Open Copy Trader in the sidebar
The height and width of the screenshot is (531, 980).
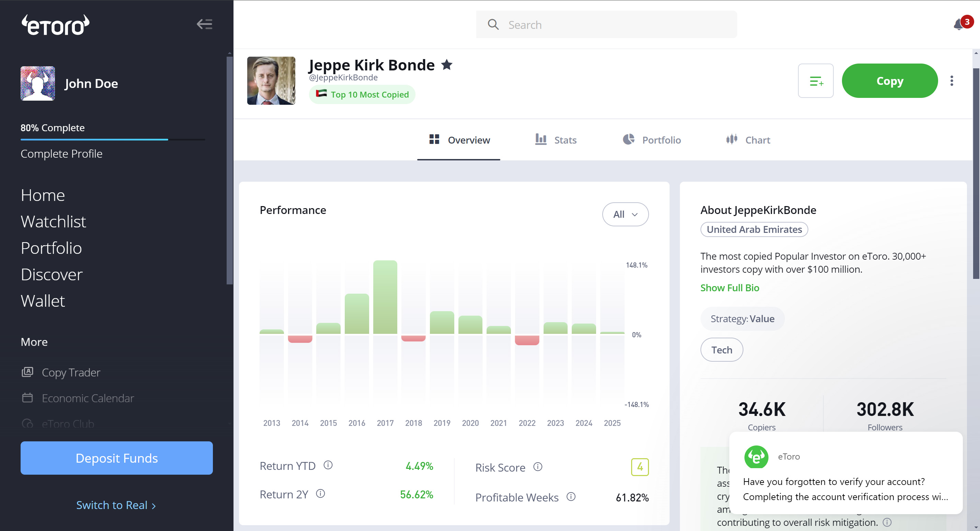pos(71,372)
